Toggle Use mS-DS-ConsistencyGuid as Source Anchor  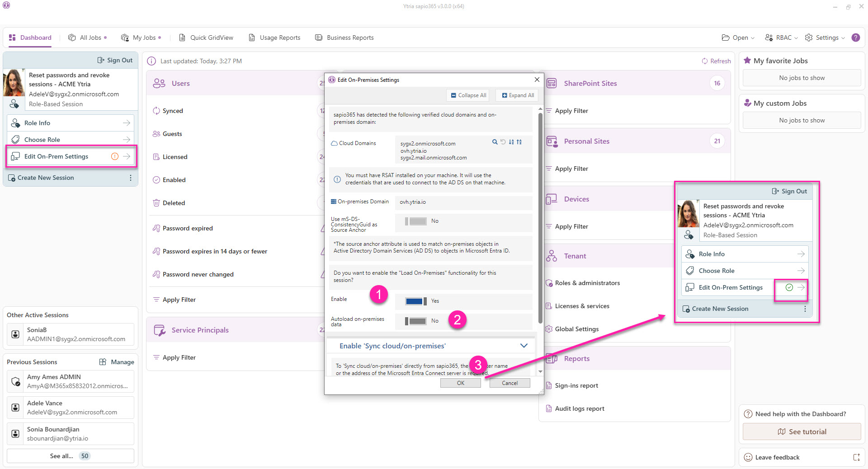(416, 221)
